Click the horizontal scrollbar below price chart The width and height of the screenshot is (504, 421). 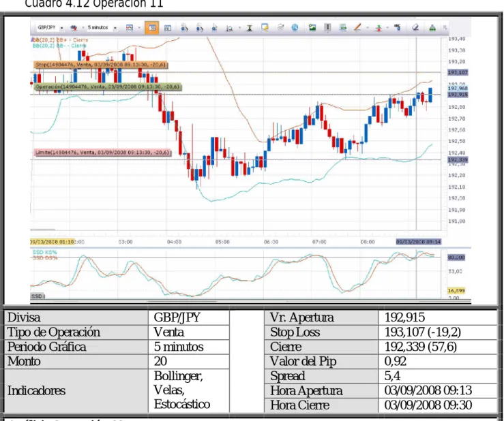(x=43, y=230)
